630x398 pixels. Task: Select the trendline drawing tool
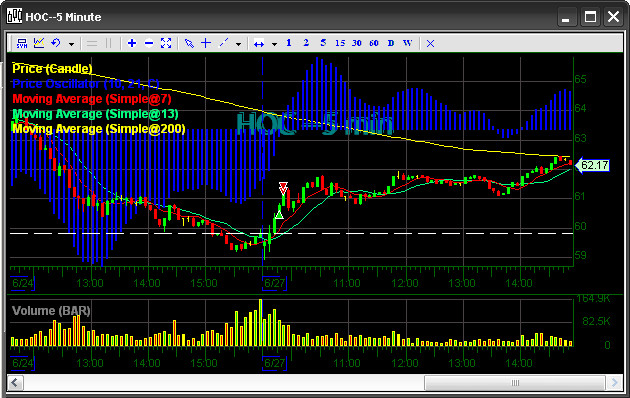[x=223, y=43]
